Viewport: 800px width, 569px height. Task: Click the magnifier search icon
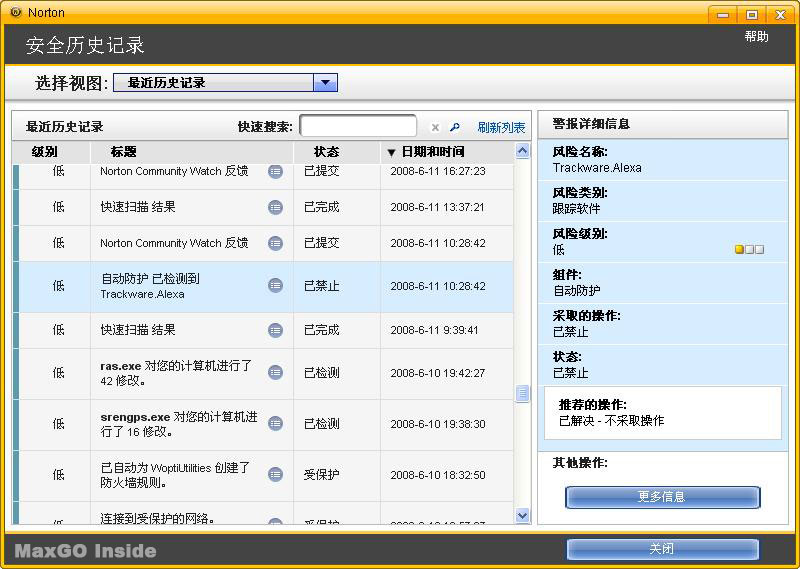click(x=454, y=127)
